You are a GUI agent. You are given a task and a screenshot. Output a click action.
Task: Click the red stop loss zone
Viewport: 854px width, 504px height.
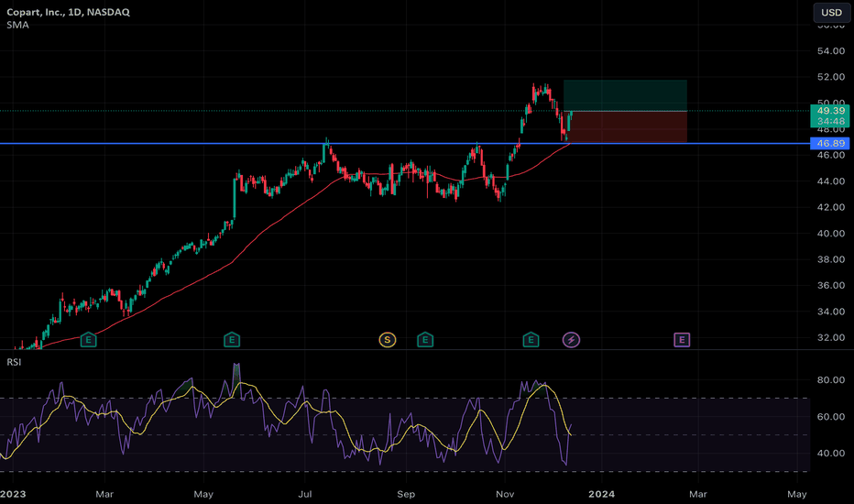tap(625, 127)
